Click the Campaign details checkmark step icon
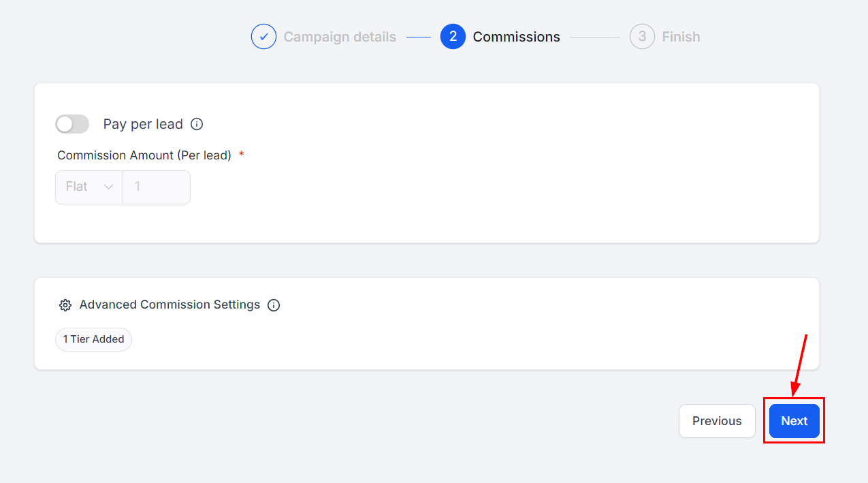This screenshot has width=868, height=483. click(263, 37)
